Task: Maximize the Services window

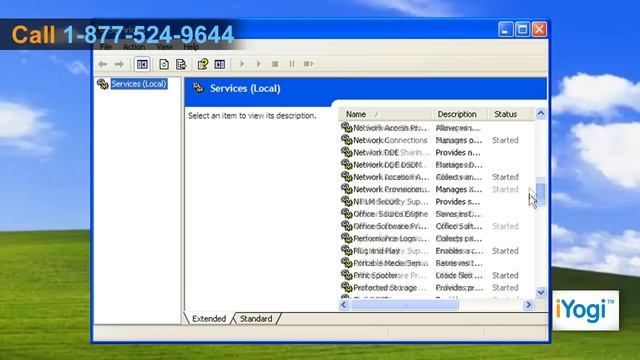Action: 522,29
